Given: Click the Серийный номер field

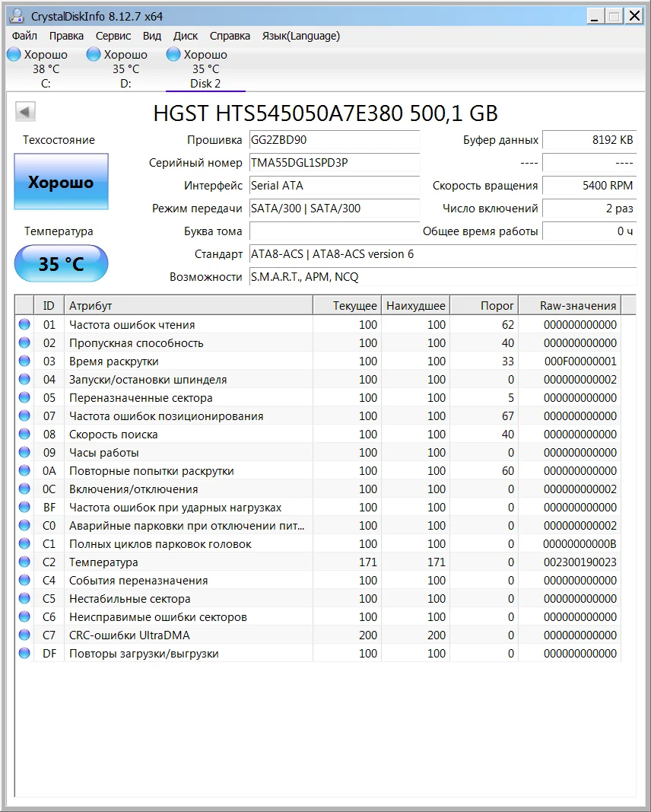Looking at the screenshot, I should (334, 163).
